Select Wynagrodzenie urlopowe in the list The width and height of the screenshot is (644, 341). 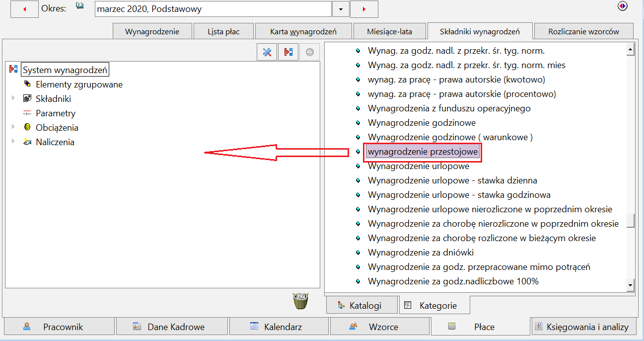point(418,166)
